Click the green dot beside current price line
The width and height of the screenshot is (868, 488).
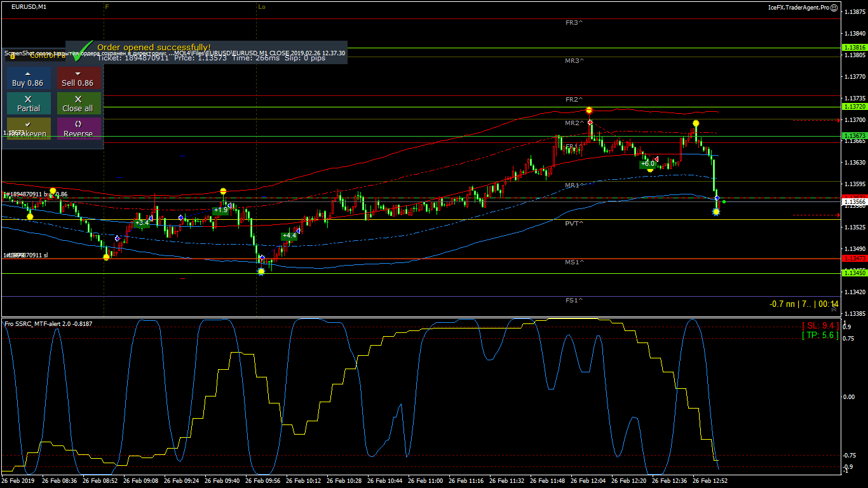point(724,201)
